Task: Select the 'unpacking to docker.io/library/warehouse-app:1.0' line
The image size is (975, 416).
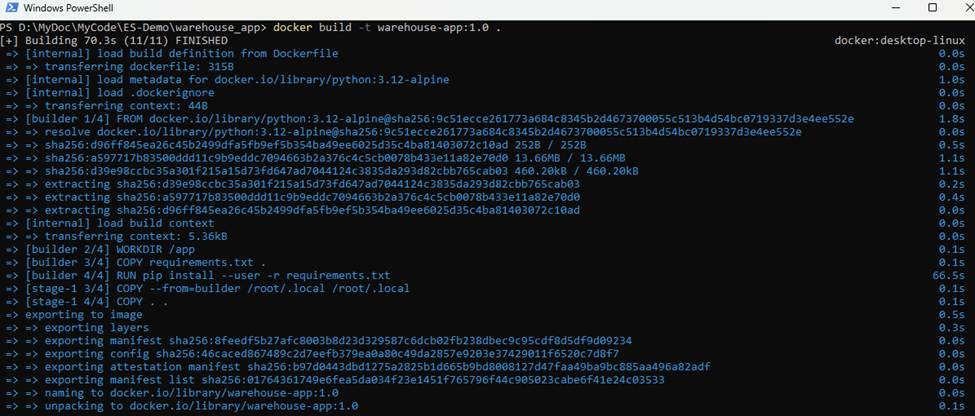Action: click(182, 406)
